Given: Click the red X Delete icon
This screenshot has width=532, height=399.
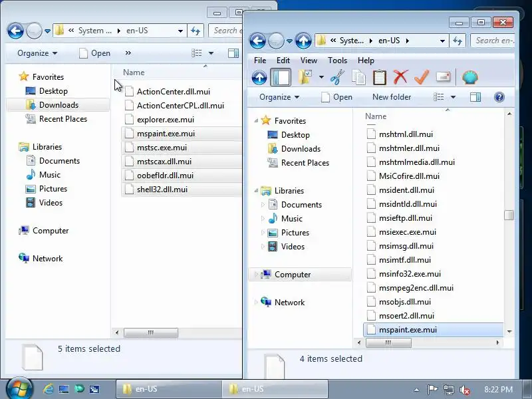Looking at the screenshot, I should pyautogui.click(x=401, y=77).
